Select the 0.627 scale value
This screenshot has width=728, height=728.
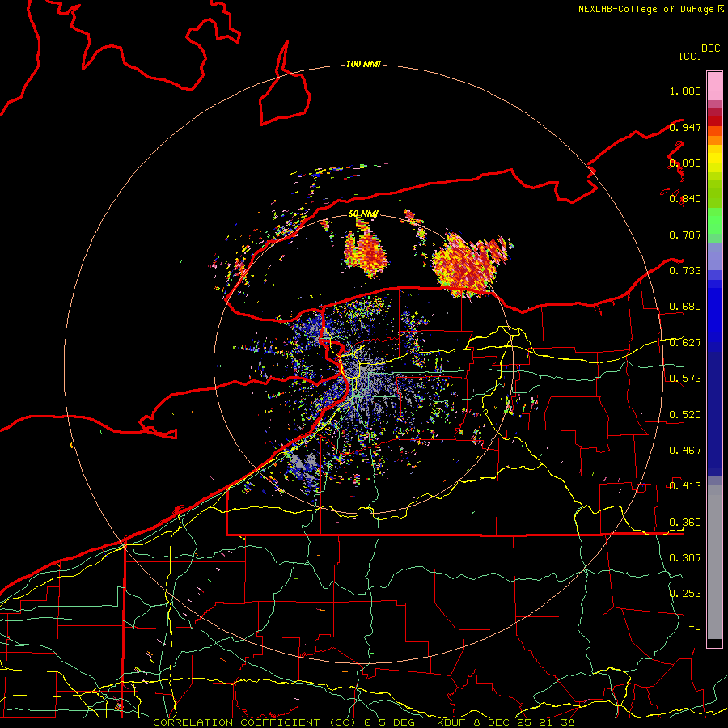pos(685,343)
